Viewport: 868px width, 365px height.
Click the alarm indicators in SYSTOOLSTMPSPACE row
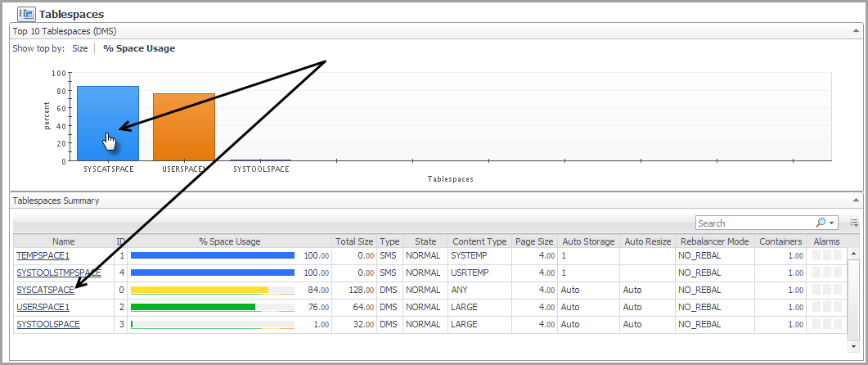pos(826,273)
